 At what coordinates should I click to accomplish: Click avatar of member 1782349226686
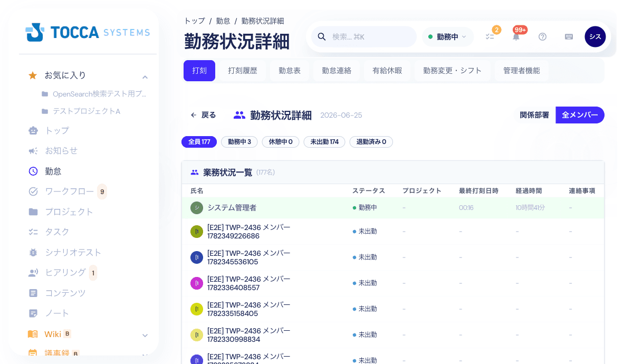click(197, 232)
